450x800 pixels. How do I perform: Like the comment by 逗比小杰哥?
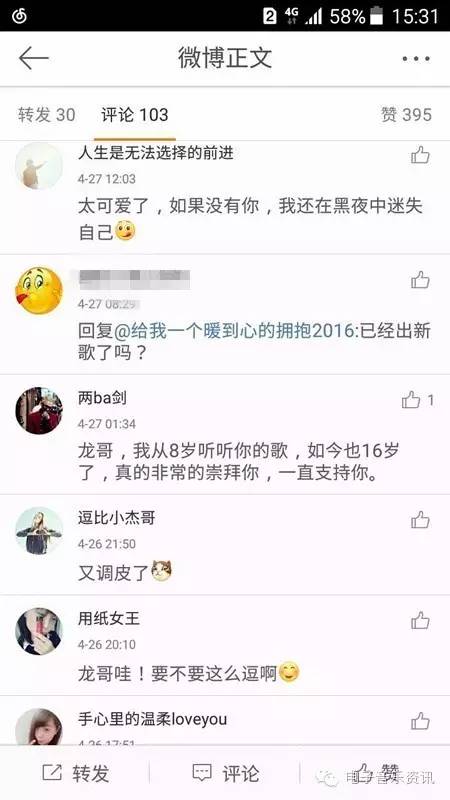click(420, 520)
